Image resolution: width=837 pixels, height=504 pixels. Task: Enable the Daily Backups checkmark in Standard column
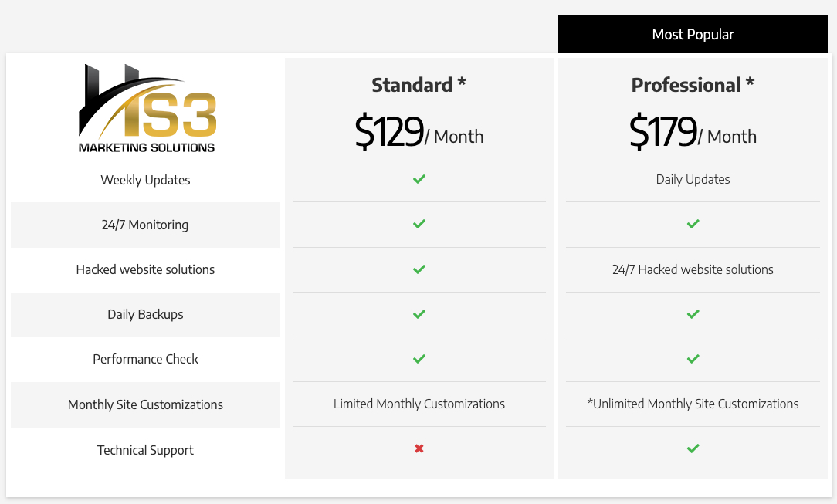coord(418,314)
